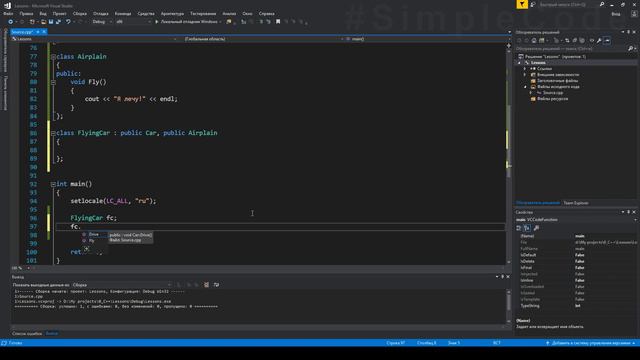The width and height of the screenshot is (640, 360).
Task: Click Home icon in Solution Explorer toolbar
Action: (x=534, y=40)
